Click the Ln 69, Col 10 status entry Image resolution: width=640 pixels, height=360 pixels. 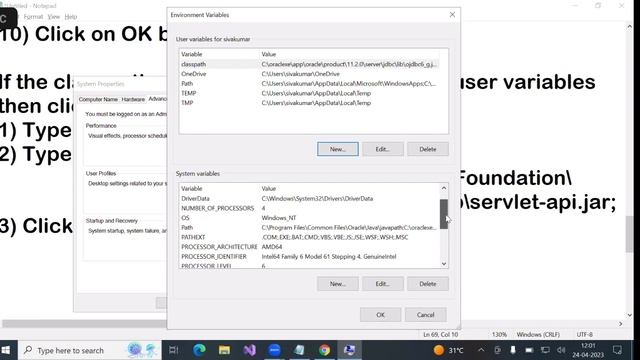pyautogui.click(x=440, y=335)
